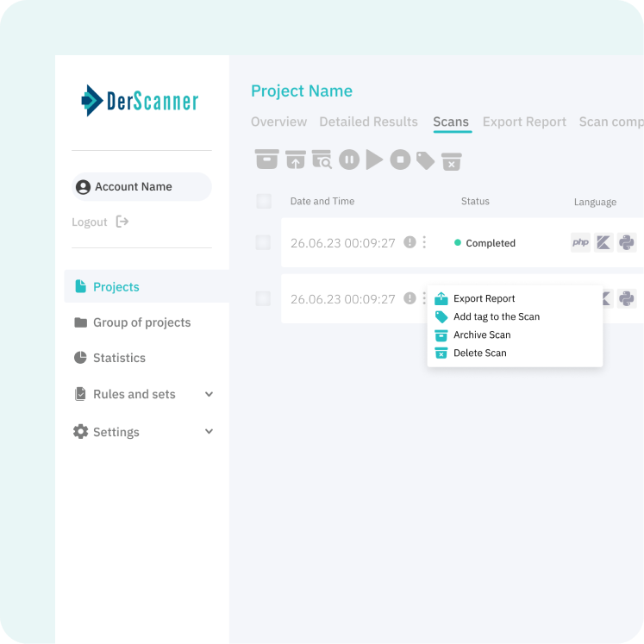Viewport: 644px width, 644px height.
Task: Expand the Rules and sets menu
Action: click(x=209, y=394)
